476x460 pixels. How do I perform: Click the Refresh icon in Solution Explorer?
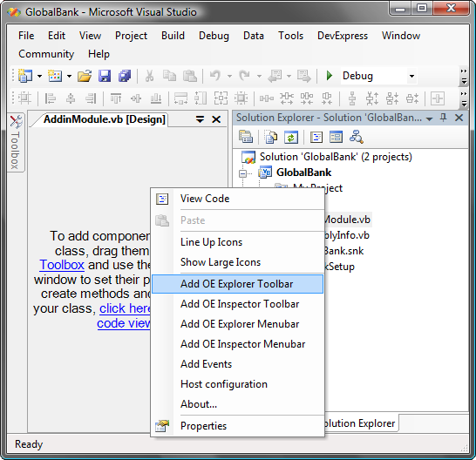(x=291, y=137)
